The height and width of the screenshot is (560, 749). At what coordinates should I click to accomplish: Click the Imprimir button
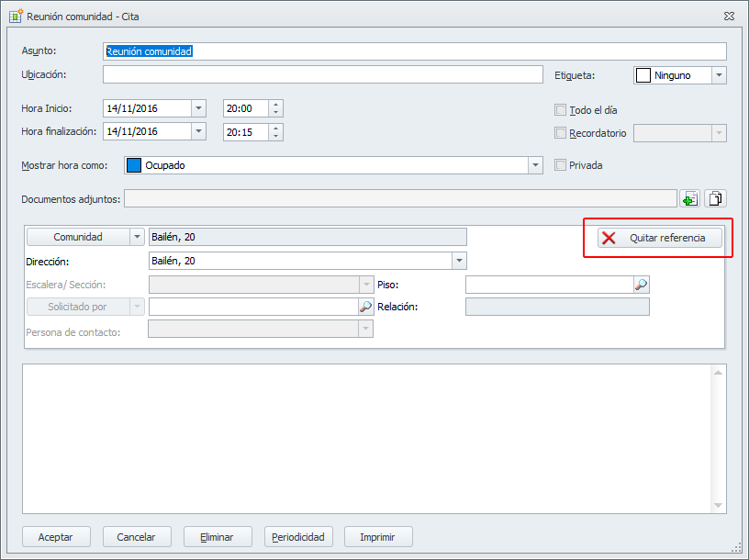[378, 537]
